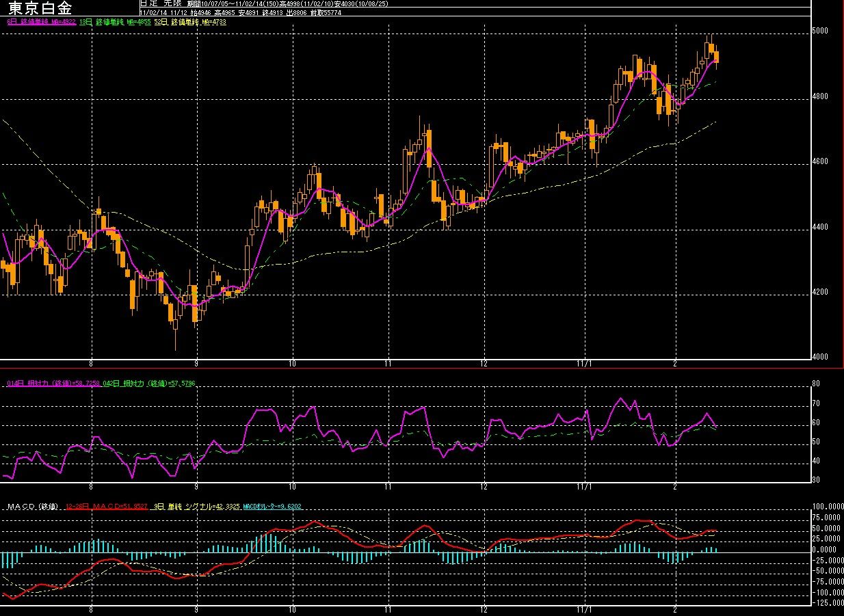The height and width of the screenshot is (616, 844).
Task: Select the 042日 相対力 (終値)=57.5796 legend
Action: tap(149, 383)
